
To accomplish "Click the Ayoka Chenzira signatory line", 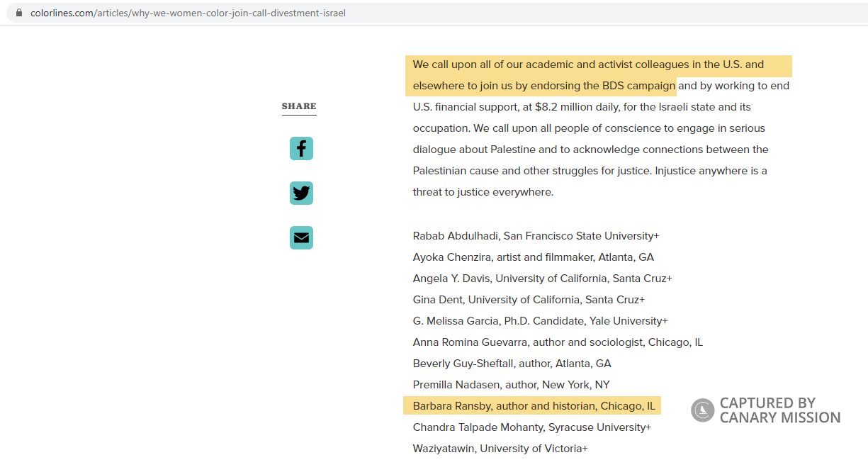I will tap(533, 257).
